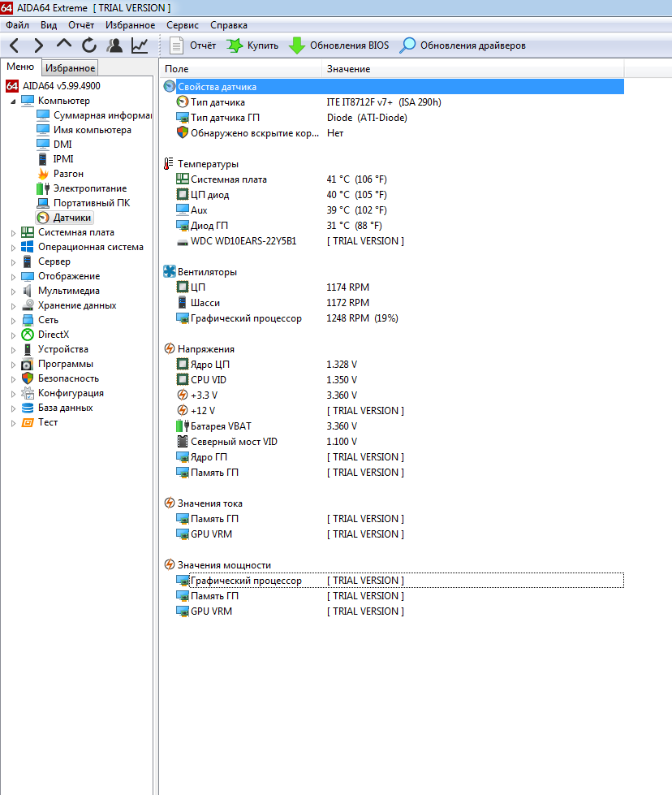Click the Поле column header
The image size is (672, 795).
240,69
